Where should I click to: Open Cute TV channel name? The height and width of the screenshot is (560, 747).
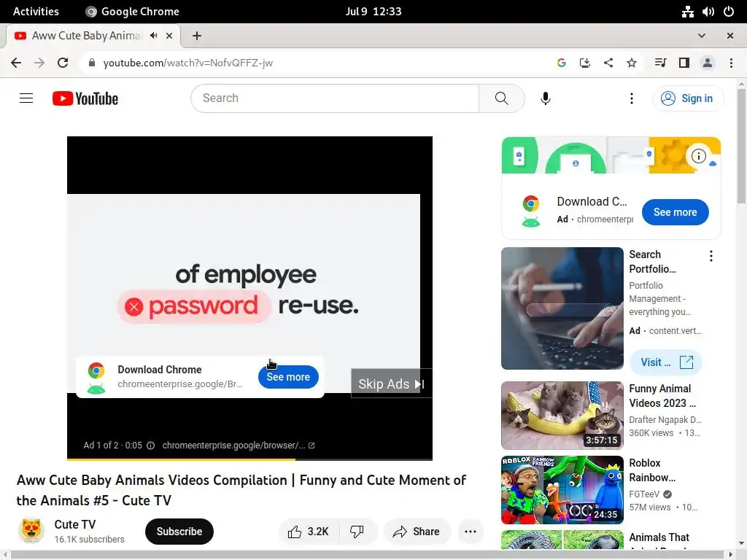(75, 524)
